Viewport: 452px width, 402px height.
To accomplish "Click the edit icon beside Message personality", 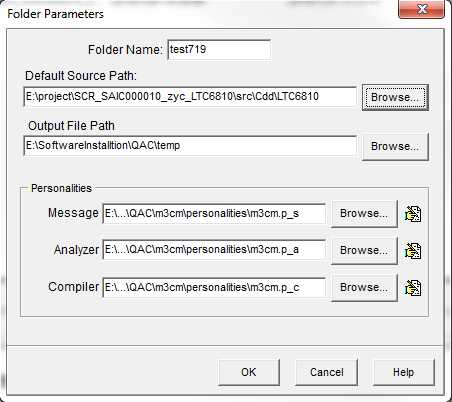I will (413, 214).
